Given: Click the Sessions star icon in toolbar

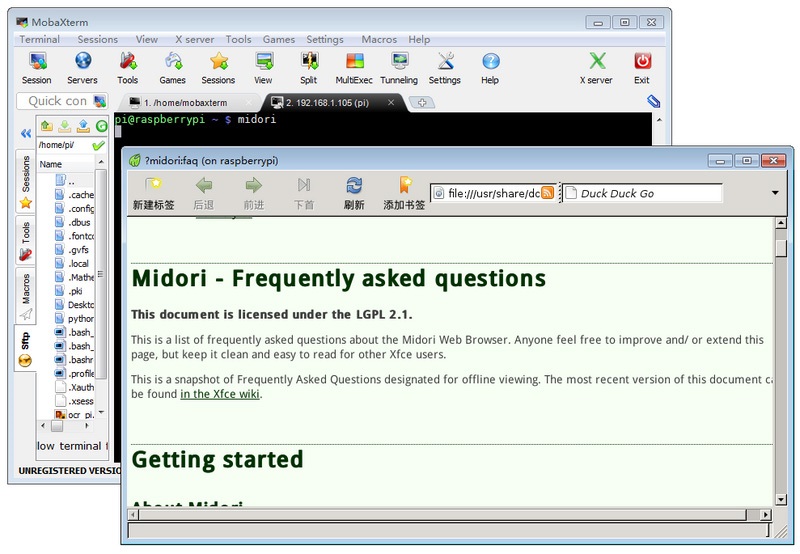Looking at the screenshot, I should click(218, 68).
